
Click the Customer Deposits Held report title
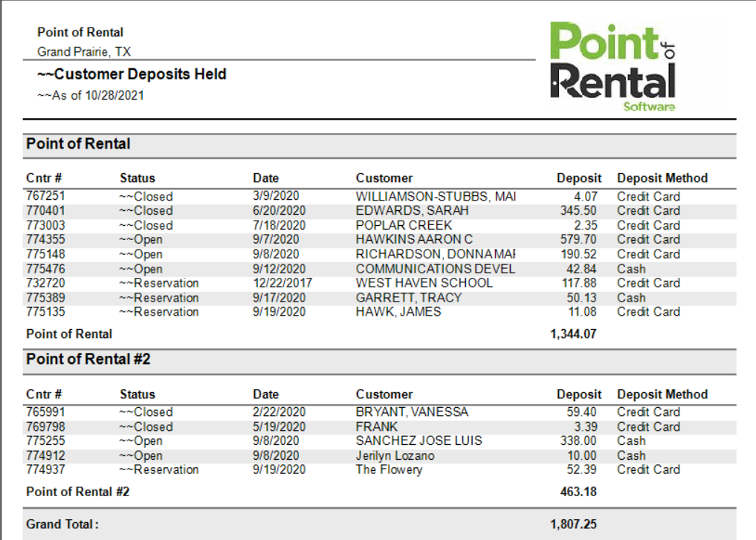(x=132, y=74)
